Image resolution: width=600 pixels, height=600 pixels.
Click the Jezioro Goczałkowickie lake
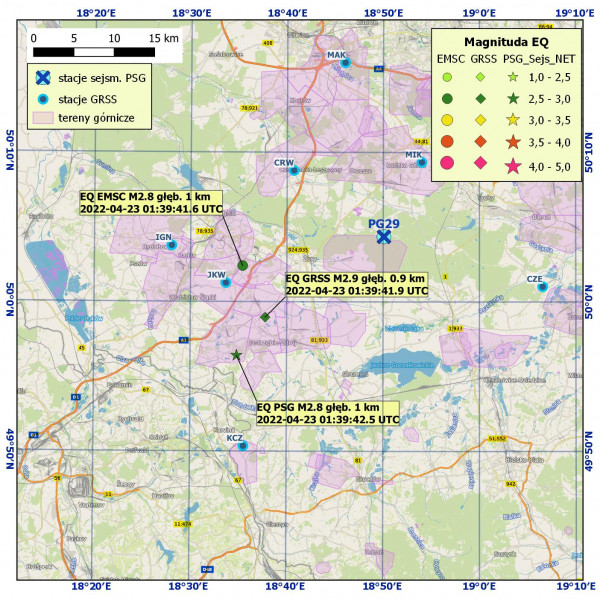401,366
